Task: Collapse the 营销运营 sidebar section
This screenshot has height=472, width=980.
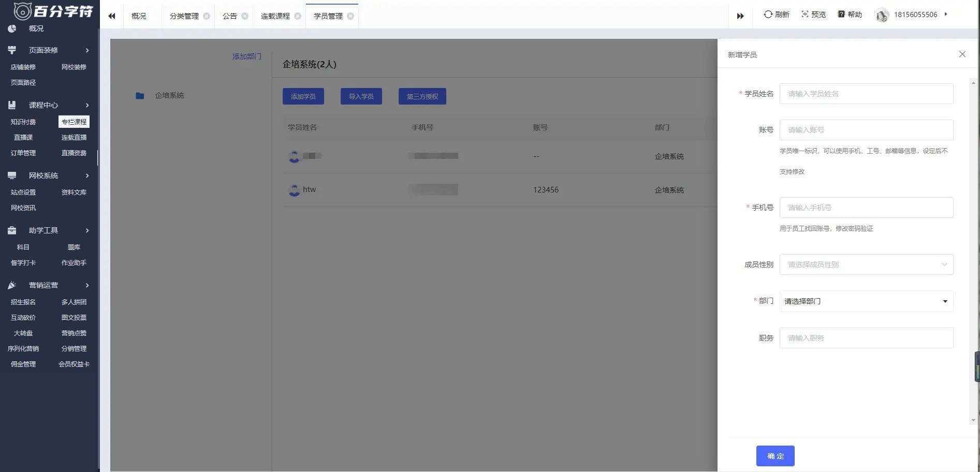Action: 87,285
